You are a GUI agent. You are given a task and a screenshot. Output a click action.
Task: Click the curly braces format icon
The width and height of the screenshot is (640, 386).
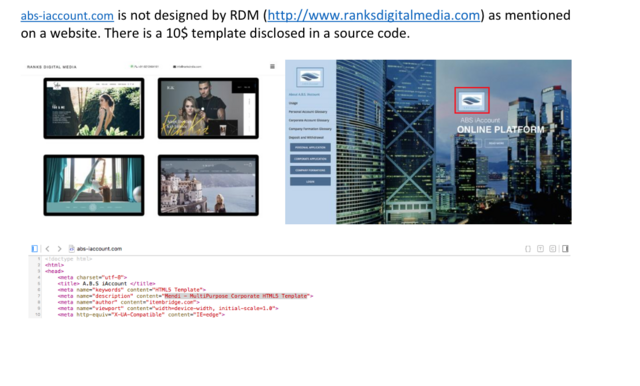(x=528, y=248)
